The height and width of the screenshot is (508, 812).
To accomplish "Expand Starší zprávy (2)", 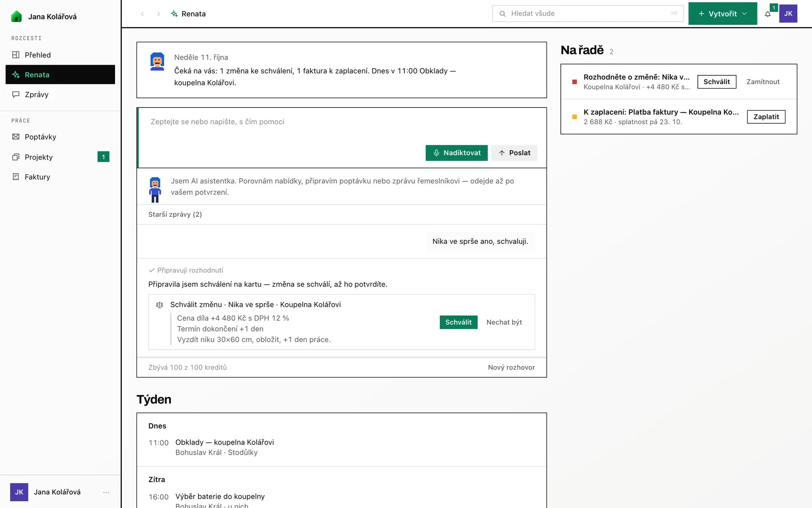I will click(175, 215).
